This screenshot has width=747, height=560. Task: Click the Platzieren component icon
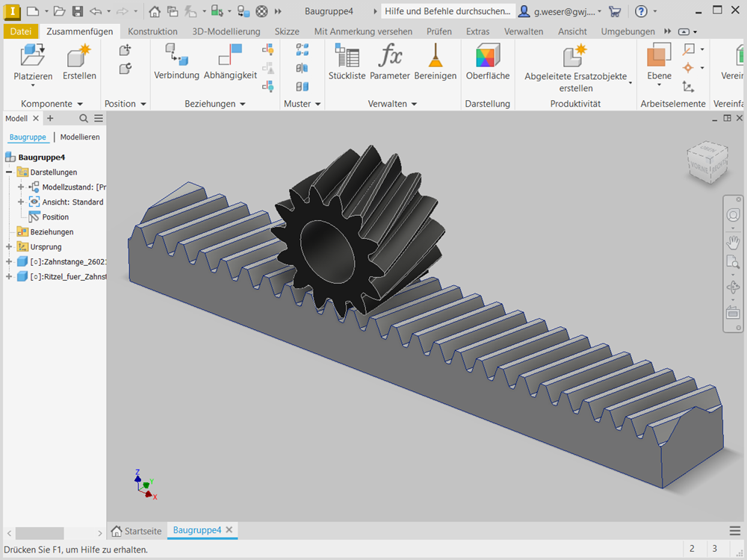[33, 57]
